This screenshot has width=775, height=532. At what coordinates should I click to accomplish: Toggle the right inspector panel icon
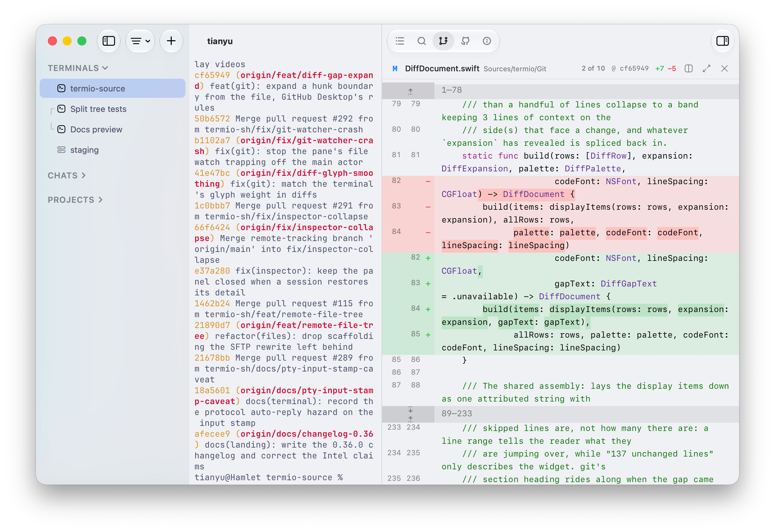[x=722, y=41]
